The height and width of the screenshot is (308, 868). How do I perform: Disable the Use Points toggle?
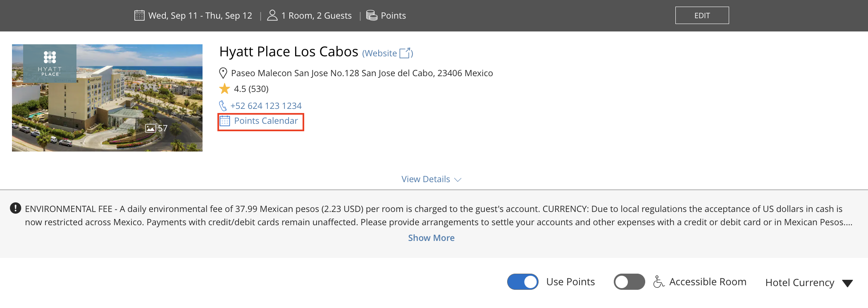[522, 282]
